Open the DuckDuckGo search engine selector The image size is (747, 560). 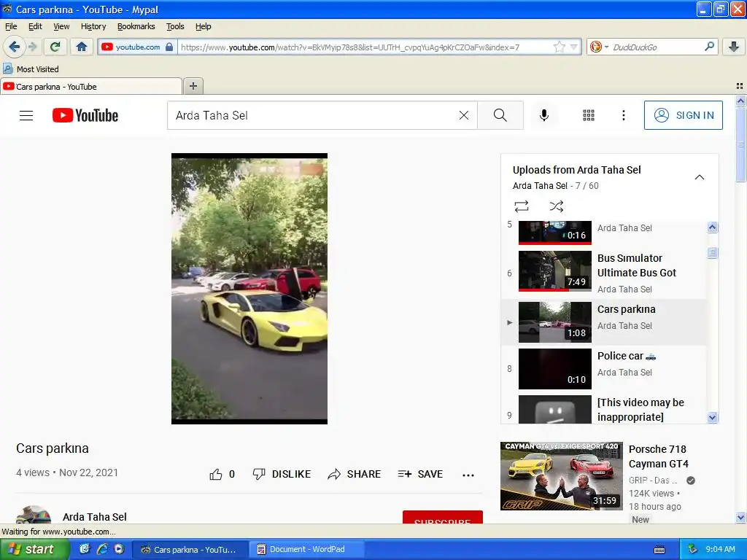pos(599,47)
